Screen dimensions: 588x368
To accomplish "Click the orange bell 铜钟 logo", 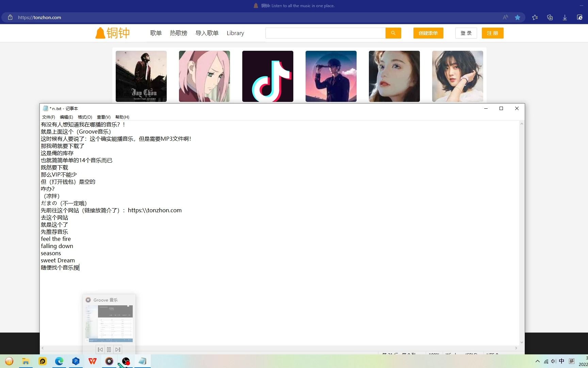I will pos(113,33).
